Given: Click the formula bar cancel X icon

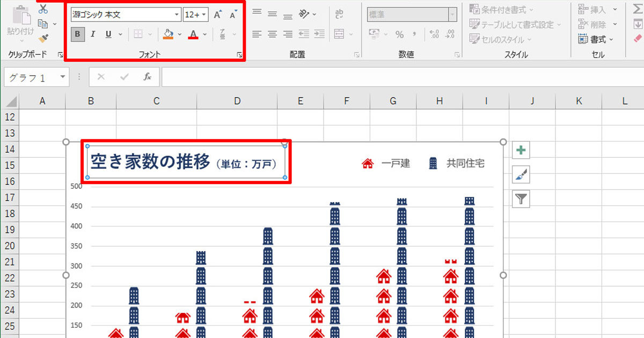Looking at the screenshot, I should pyautogui.click(x=101, y=77).
